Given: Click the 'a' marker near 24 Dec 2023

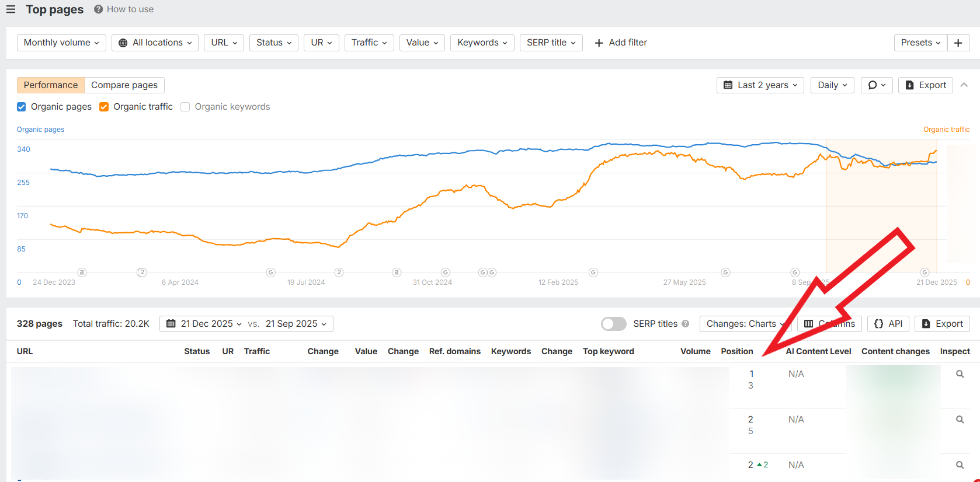Looking at the screenshot, I should (x=82, y=273).
